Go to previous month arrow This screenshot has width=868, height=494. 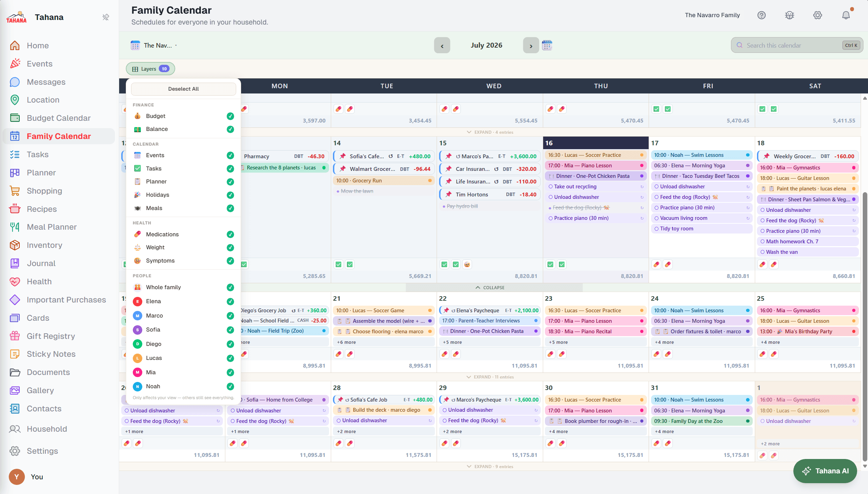442,46
